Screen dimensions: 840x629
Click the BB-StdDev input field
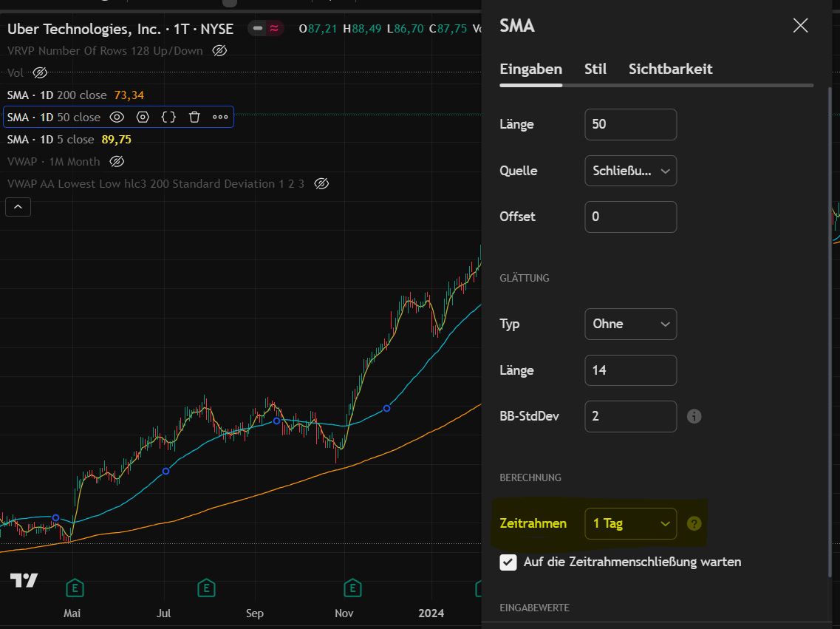click(x=630, y=416)
